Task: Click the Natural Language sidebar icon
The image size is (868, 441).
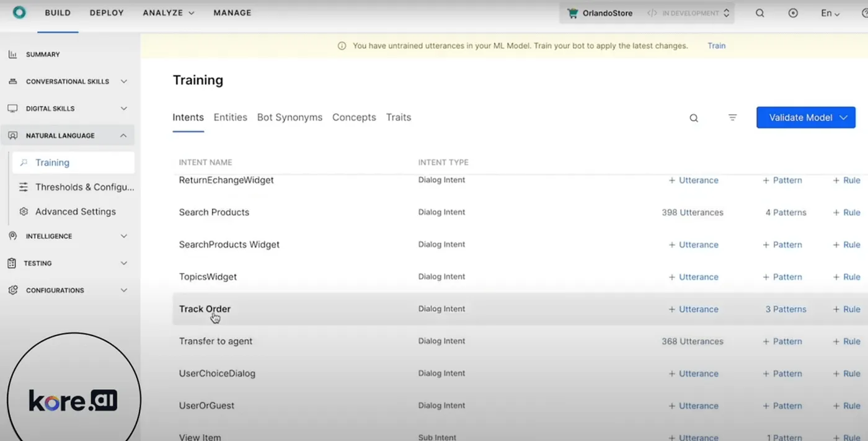Action: (12, 135)
